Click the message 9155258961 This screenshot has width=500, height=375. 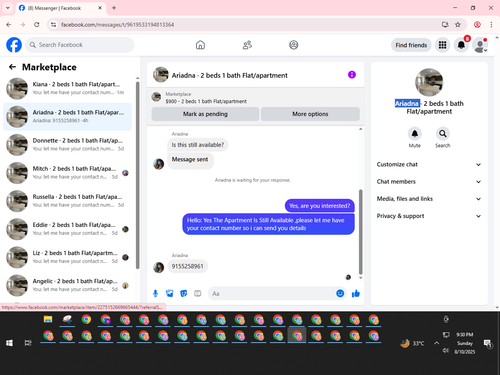pos(187,266)
